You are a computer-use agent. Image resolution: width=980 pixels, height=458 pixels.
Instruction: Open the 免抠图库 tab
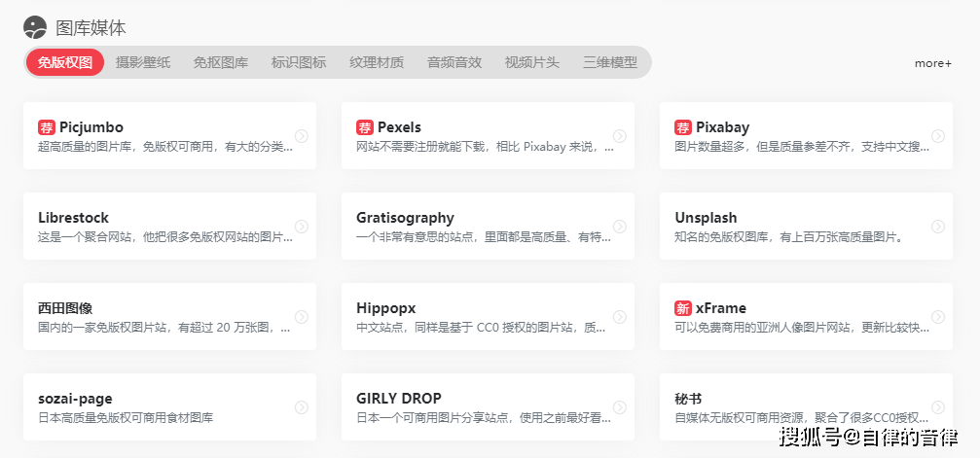(x=221, y=63)
